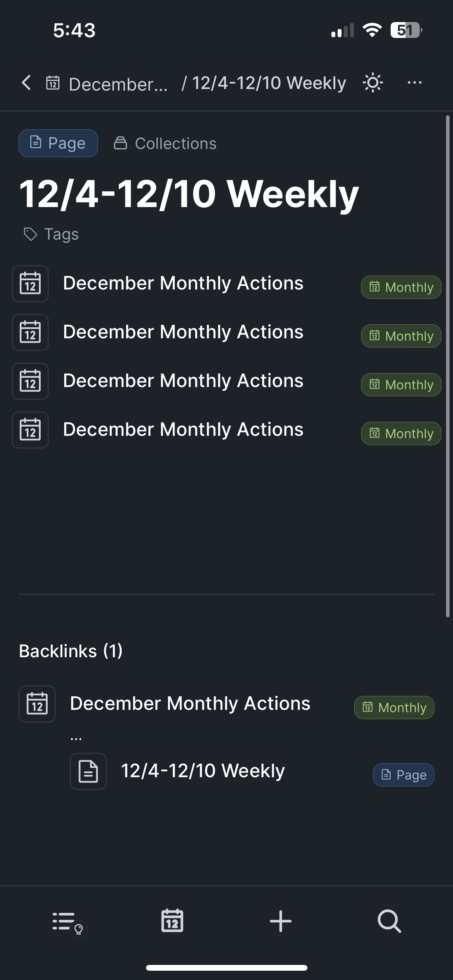The width and height of the screenshot is (453, 980).
Task: Expand the backlink ellipsis context
Action: click(x=76, y=738)
